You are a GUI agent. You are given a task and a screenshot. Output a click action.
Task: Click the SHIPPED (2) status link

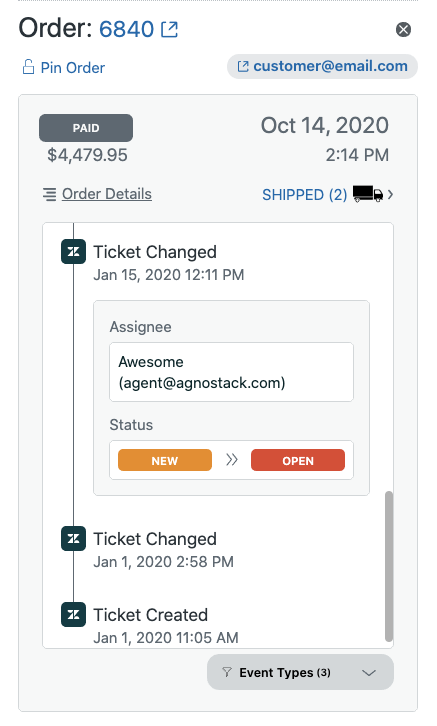[305, 194]
